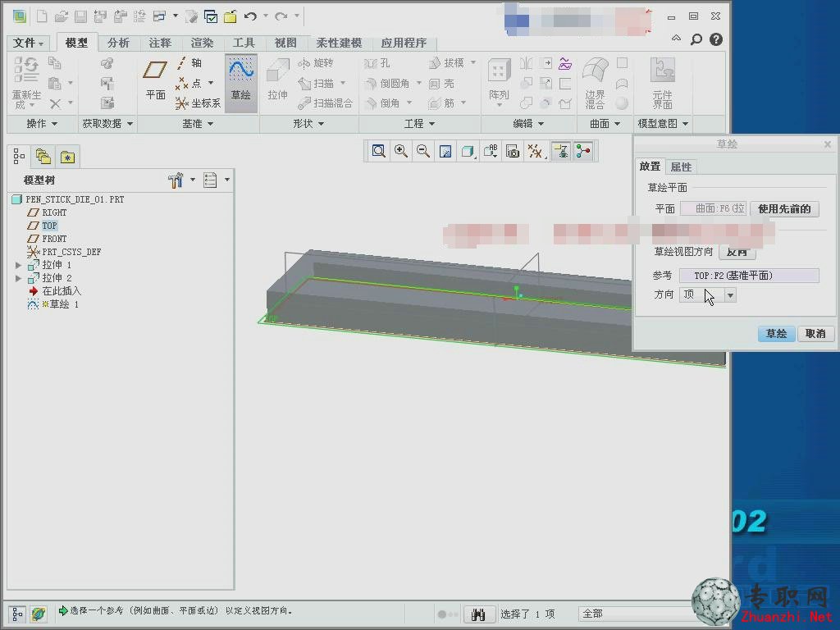Switch to the 柔性建模 (Flexible Modeling) tab

339,43
